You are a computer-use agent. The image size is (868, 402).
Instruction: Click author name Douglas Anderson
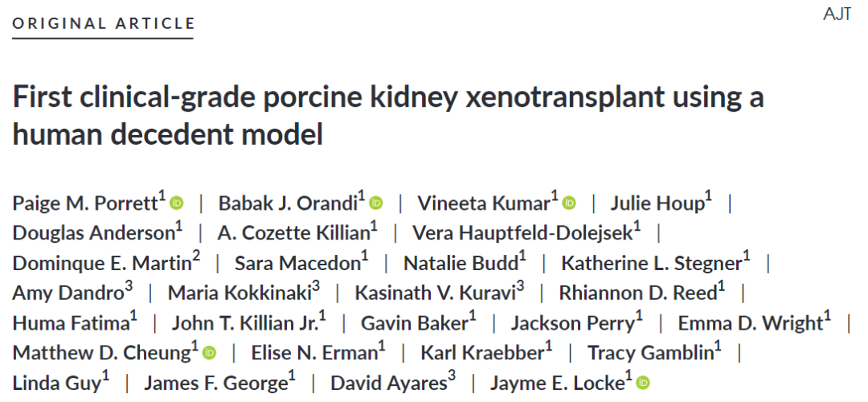93,234
